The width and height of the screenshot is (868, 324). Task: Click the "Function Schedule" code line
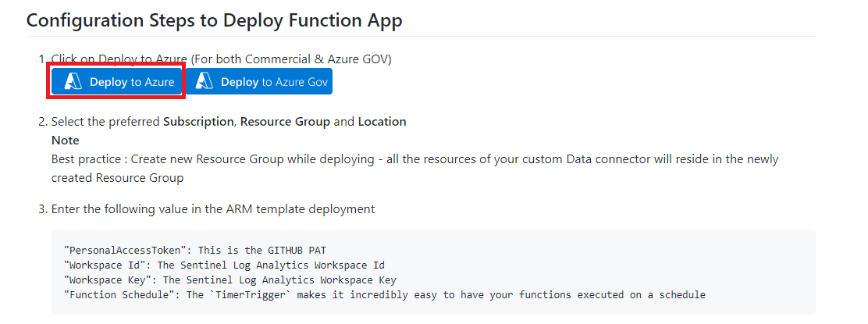385,294
